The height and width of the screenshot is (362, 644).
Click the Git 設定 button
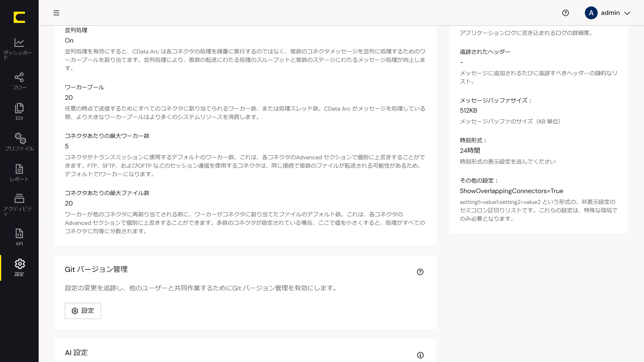pos(83,311)
